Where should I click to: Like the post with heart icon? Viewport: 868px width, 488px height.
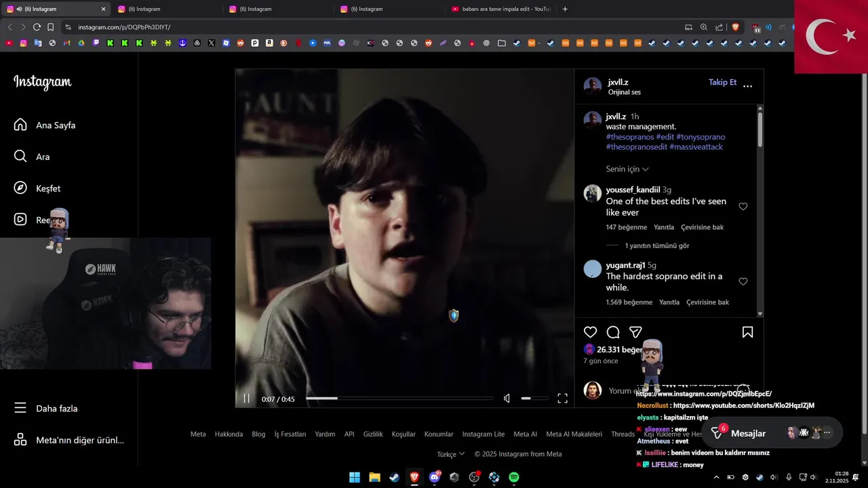pos(591,332)
